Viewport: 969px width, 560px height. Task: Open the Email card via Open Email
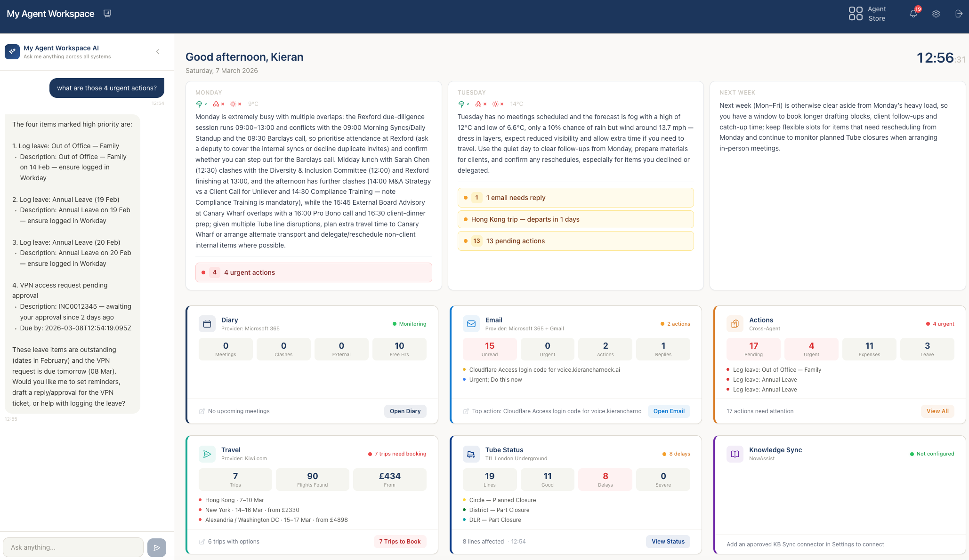click(669, 411)
